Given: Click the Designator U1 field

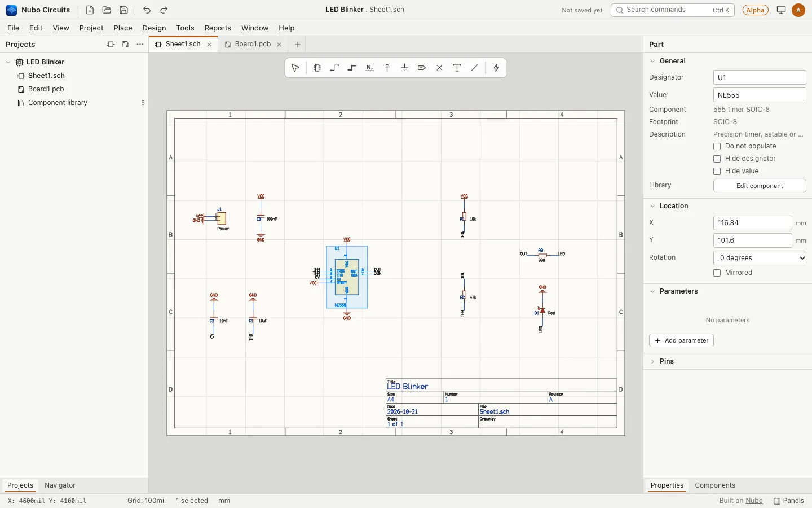Looking at the screenshot, I should click(760, 77).
